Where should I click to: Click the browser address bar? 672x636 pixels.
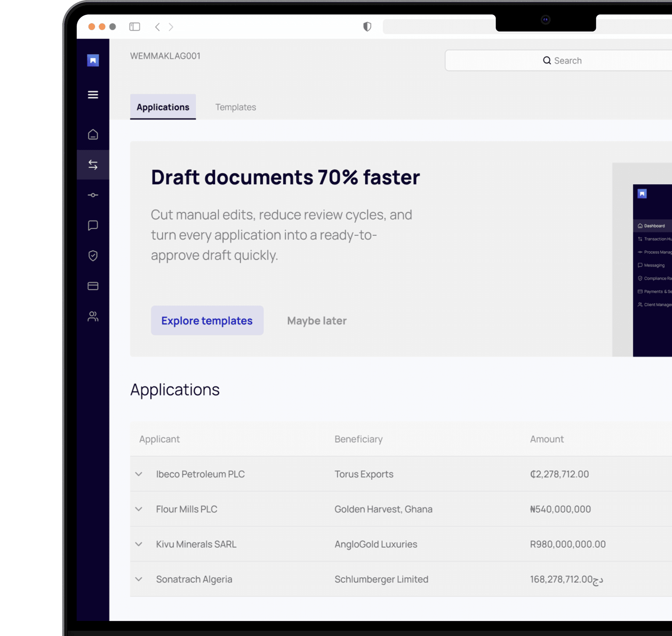(439, 27)
